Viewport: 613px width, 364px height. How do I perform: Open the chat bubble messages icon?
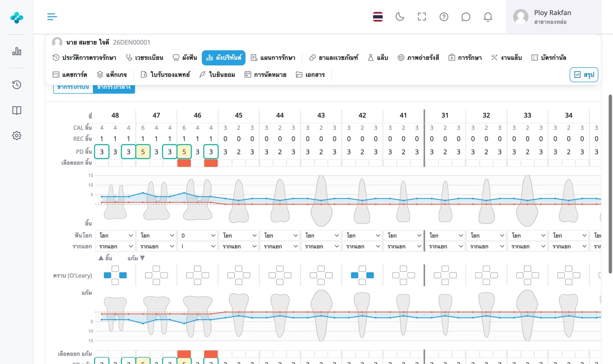[x=466, y=17]
